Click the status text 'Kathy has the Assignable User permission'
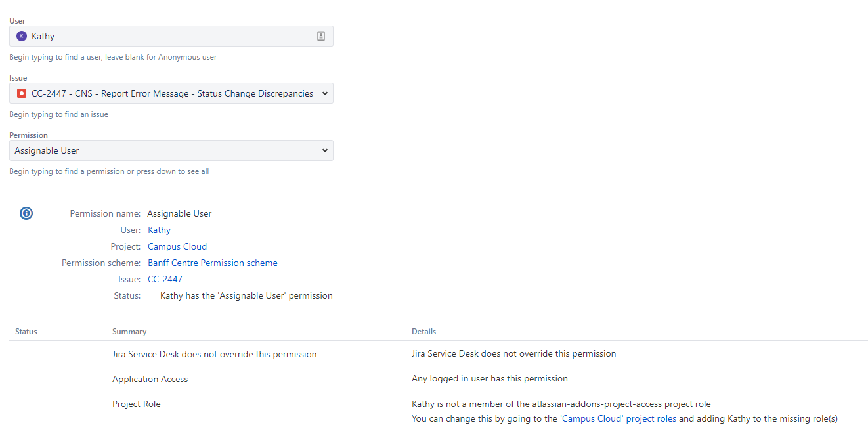Screen dimensions: 868x436 (x=246, y=295)
